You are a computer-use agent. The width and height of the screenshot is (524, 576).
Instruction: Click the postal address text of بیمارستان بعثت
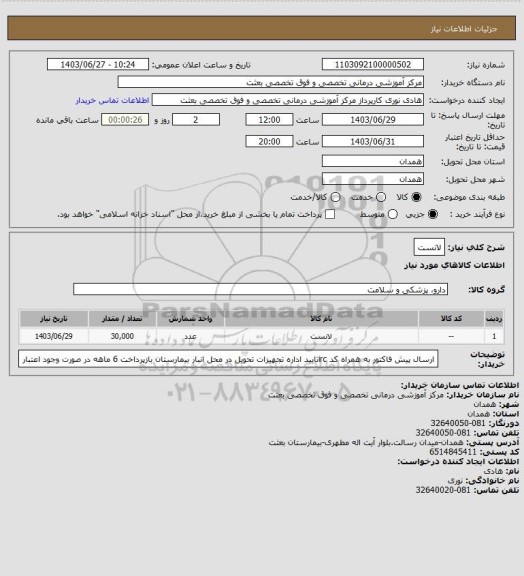[x=366, y=443]
